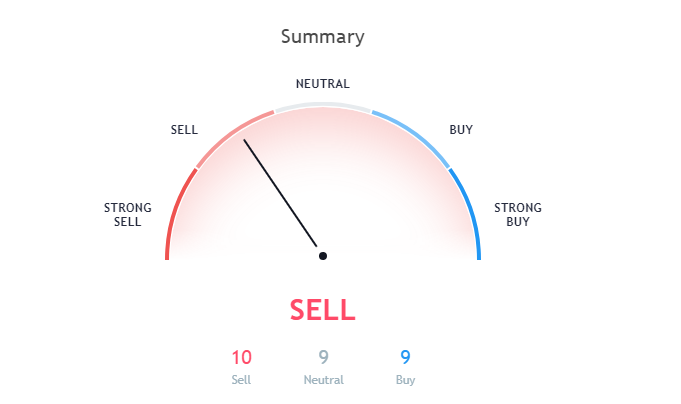Click the black gauge needle
The width and height of the screenshot is (681, 404).
pyautogui.click(x=280, y=193)
